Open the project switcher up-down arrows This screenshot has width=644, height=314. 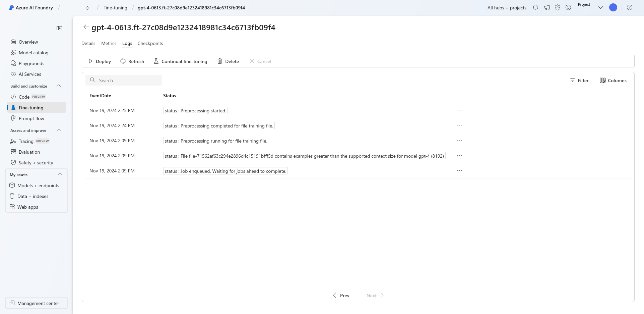(87, 8)
